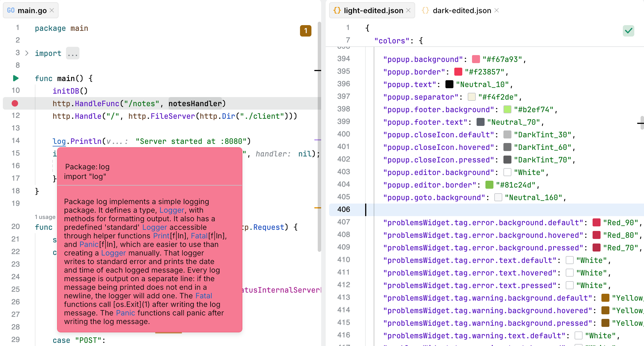Screen dimensions: 644x346
Task: Close the light-edited.json tab
Action: [x=408, y=10]
